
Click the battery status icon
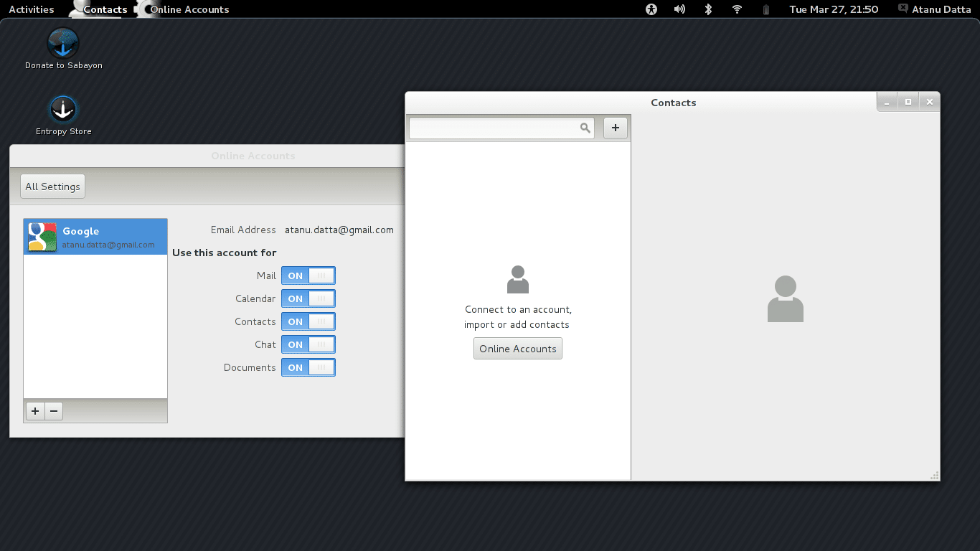(x=765, y=9)
